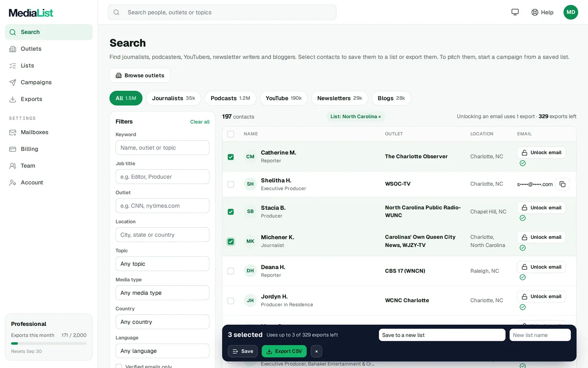
Task: Switch to the Podcasts tab
Action: click(x=230, y=98)
